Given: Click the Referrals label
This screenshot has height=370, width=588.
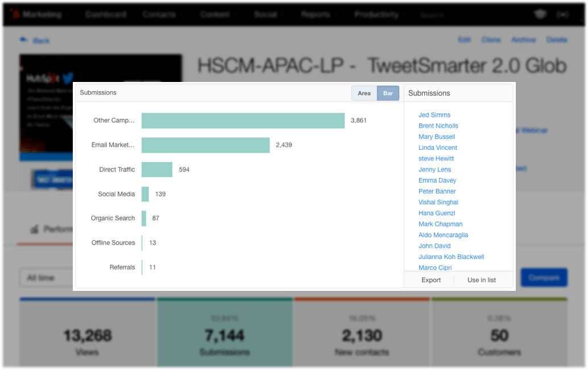Looking at the screenshot, I should [122, 267].
